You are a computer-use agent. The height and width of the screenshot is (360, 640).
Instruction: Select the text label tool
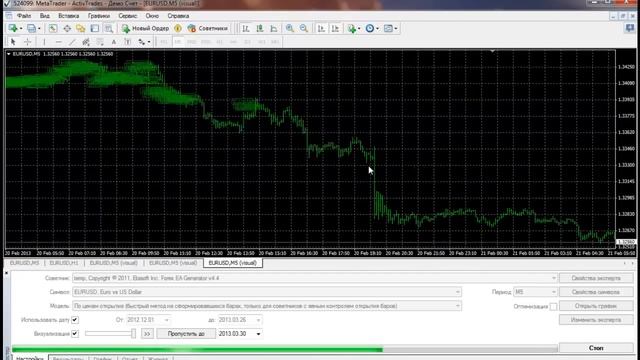pyautogui.click(x=128, y=42)
